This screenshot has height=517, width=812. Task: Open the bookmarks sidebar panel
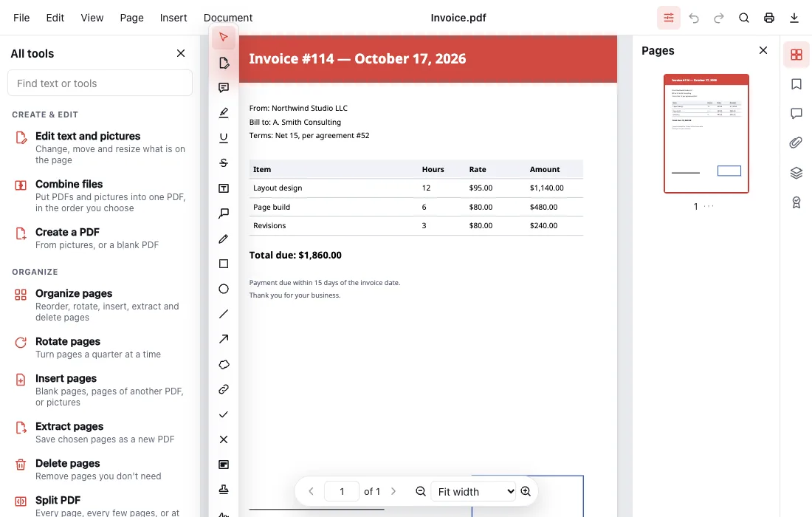[796, 84]
